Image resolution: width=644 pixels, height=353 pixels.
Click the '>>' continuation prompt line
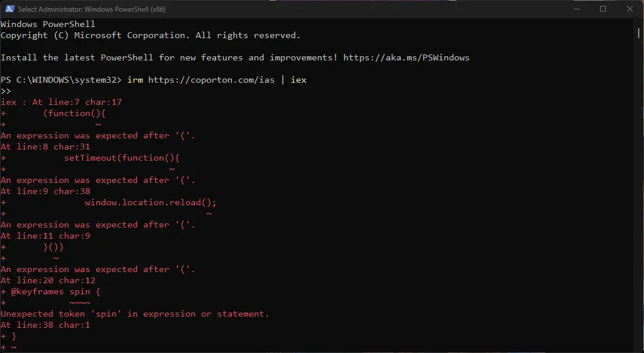(x=6, y=91)
